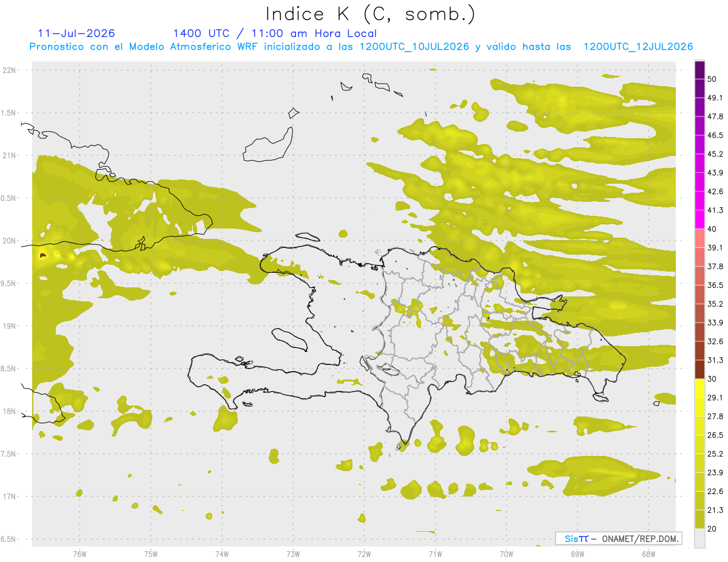Click the dark red K-index peak spot near 20N
728x562 pixels.
point(42,256)
